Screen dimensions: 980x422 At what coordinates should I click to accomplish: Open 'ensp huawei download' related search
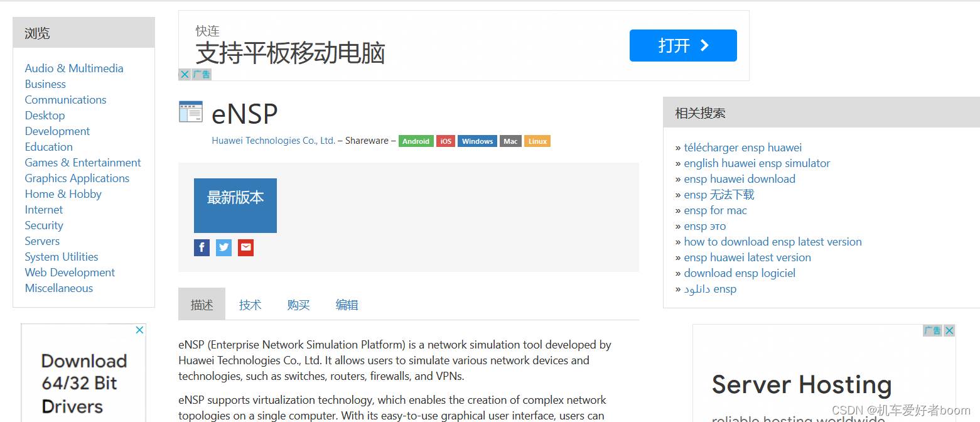point(740,179)
